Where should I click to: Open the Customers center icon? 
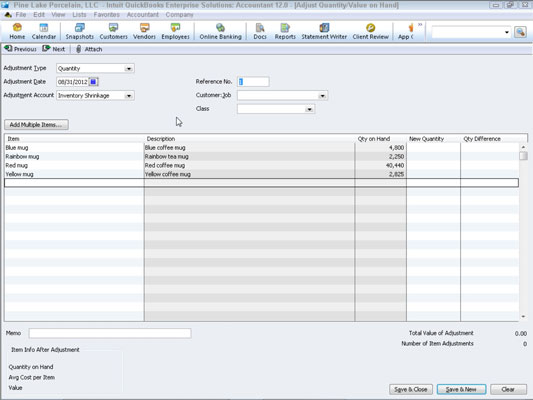click(x=114, y=31)
